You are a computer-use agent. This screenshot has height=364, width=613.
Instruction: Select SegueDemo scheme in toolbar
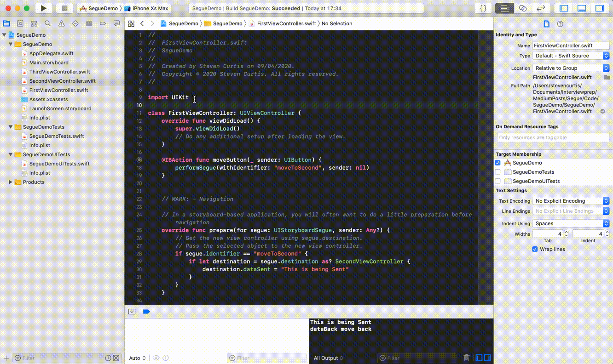(99, 8)
